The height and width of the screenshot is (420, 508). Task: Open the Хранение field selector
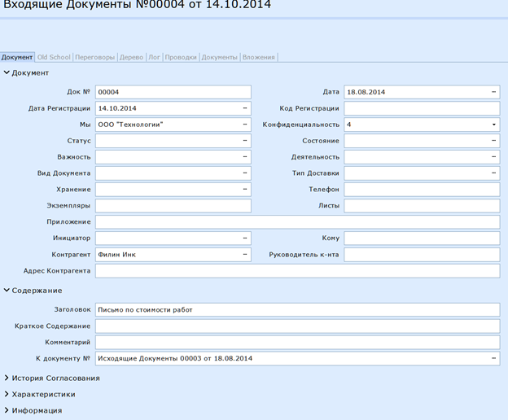245,189
